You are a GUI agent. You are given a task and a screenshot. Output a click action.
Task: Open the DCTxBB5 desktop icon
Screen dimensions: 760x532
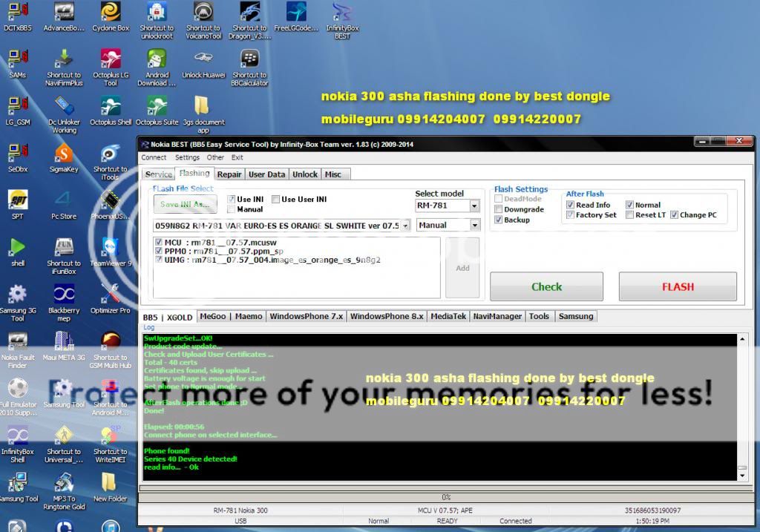pos(18,16)
